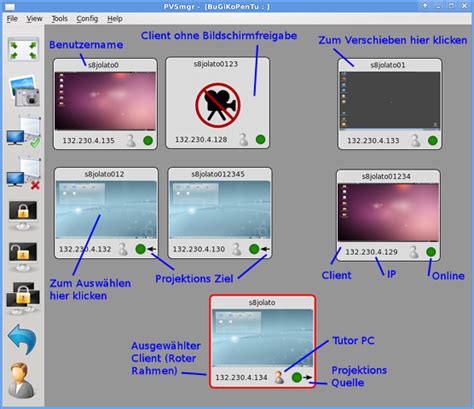The width and height of the screenshot is (474, 409).
Task: Select the s8jolato0 client screen thumbnail
Action: click(105, 101)
